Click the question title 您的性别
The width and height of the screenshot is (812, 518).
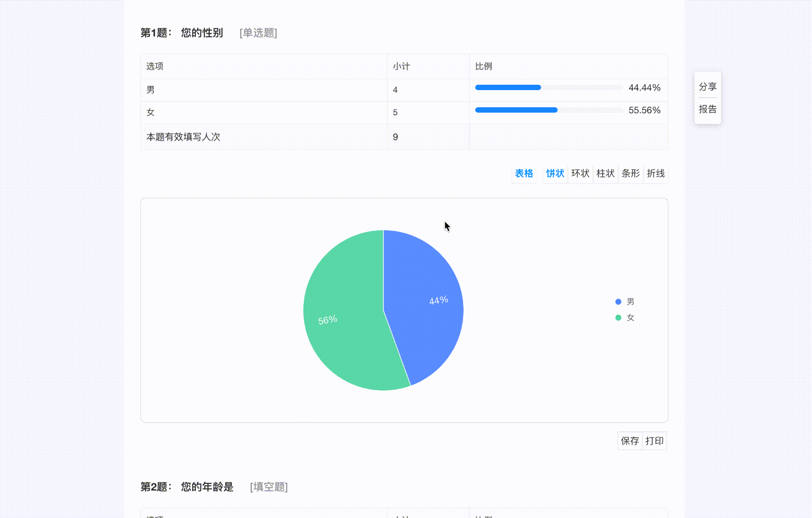tap(201, 33)
